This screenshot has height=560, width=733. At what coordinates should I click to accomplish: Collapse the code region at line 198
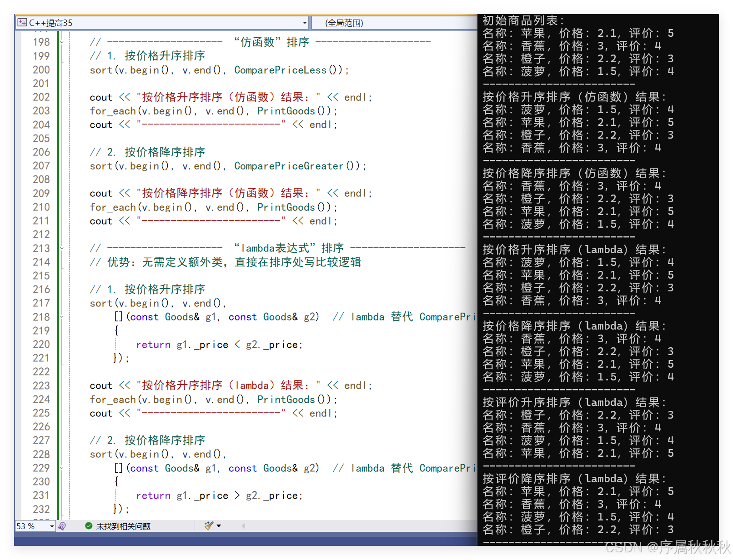coord(62,42)
